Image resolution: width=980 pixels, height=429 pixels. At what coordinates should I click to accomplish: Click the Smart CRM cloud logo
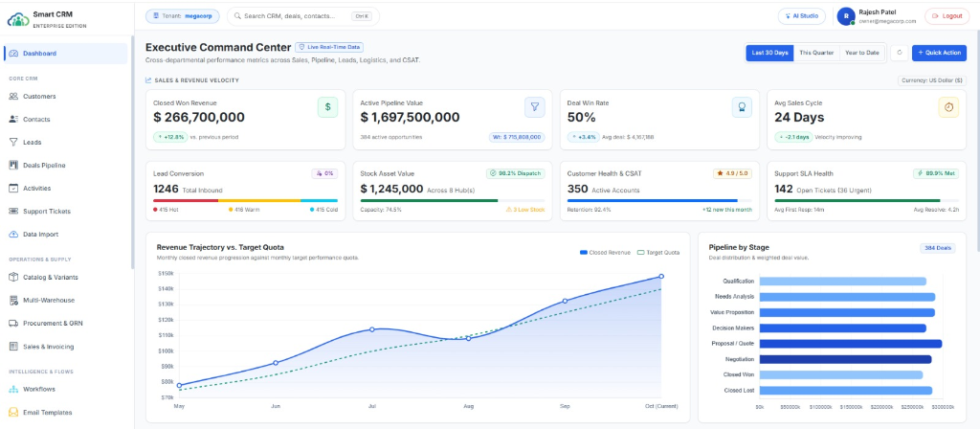pos(18,19)
